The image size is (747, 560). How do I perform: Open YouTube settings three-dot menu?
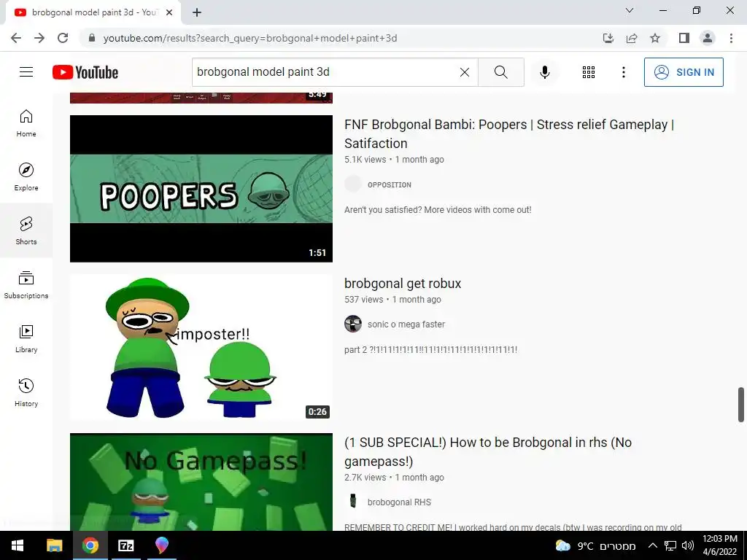coord(623,72)
